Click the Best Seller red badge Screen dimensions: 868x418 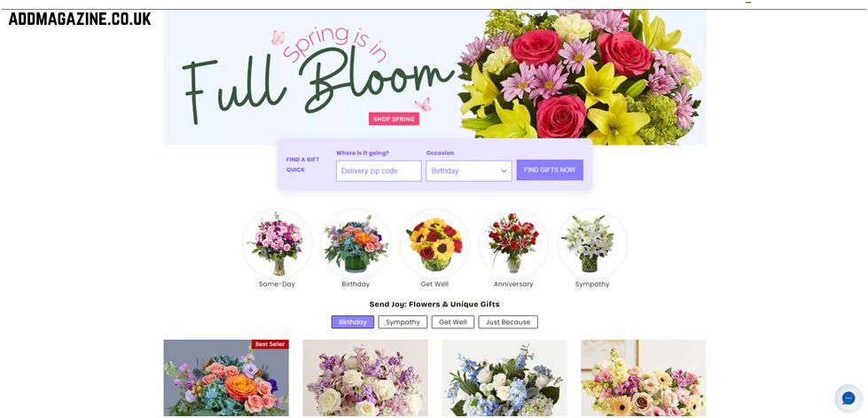[x=270, y=344]
